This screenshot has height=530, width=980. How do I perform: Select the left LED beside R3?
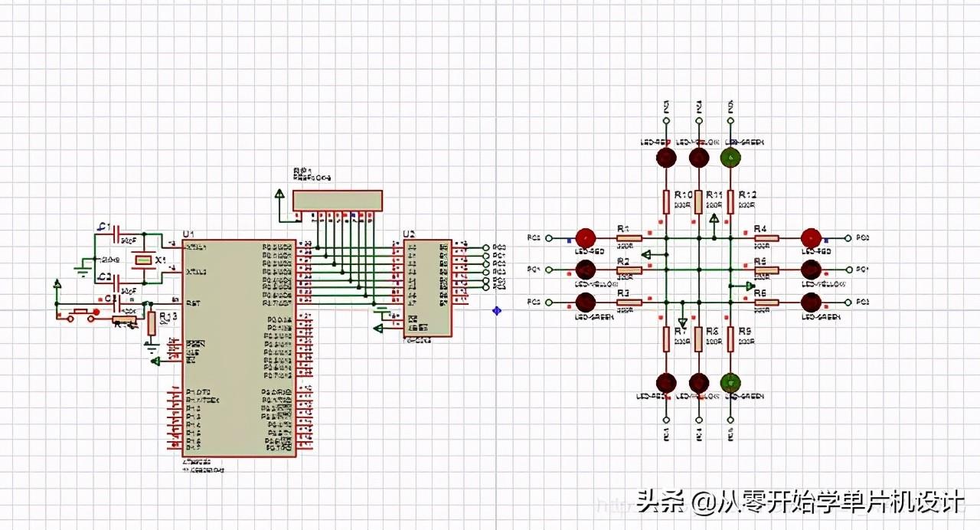coord(586,302)
